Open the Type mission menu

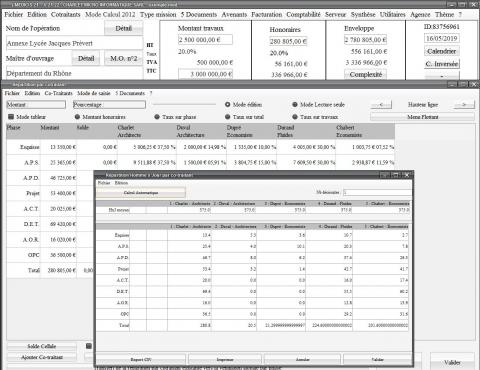[158, 14]
